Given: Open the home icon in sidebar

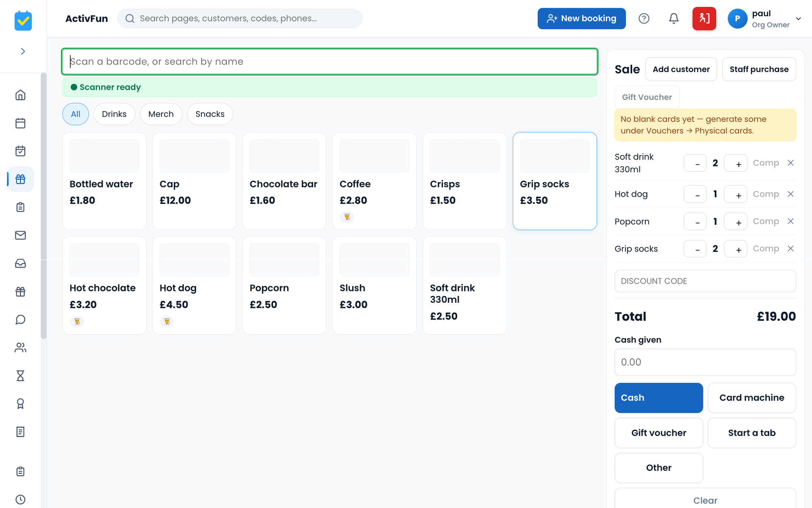Looking at the screenshot, I should pyautogui.click(x=20, y=95).
